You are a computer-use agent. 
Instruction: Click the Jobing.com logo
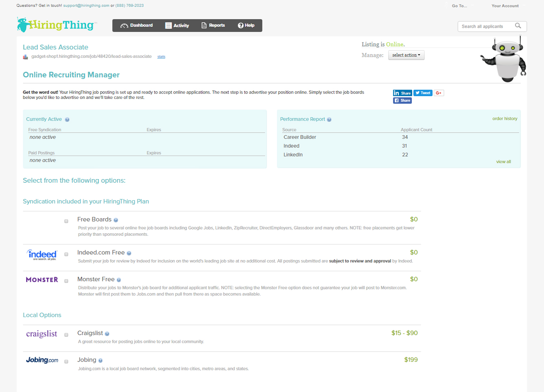tap(42, 360)
